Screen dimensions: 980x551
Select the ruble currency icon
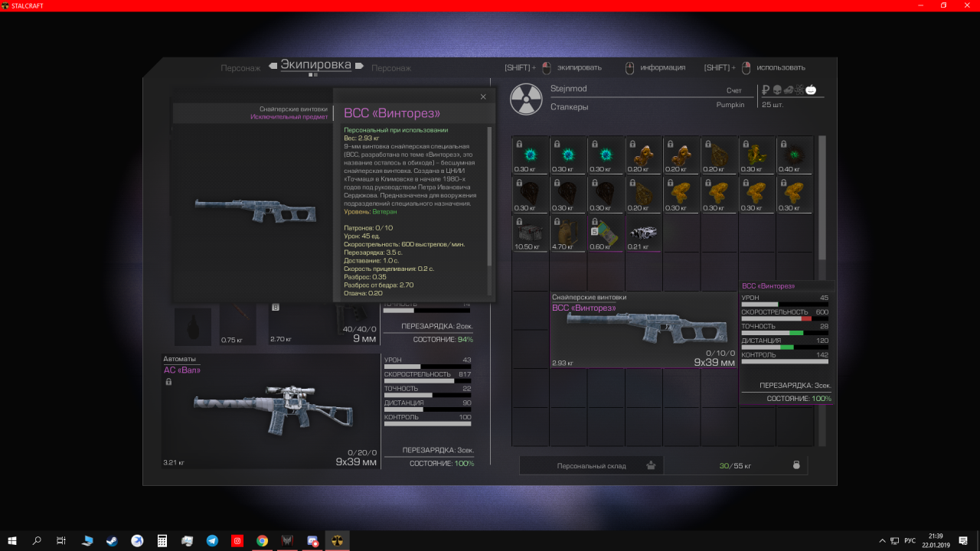click(766, 90)
